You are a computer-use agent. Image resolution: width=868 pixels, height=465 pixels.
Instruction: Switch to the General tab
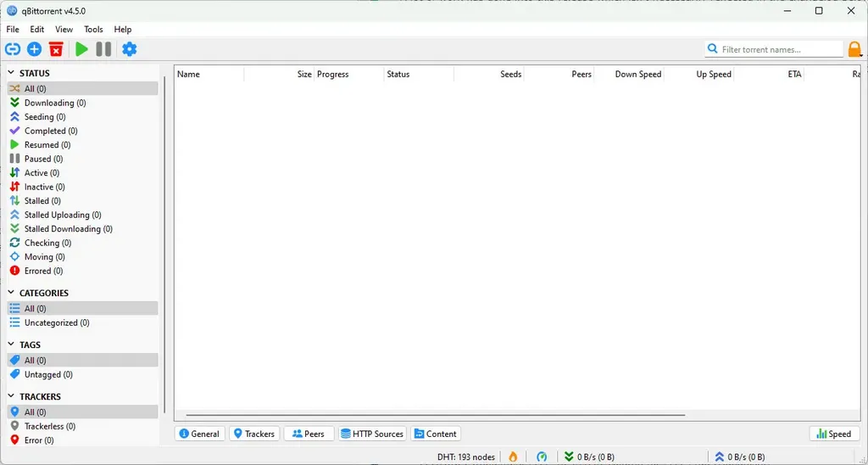coord(200,434)
